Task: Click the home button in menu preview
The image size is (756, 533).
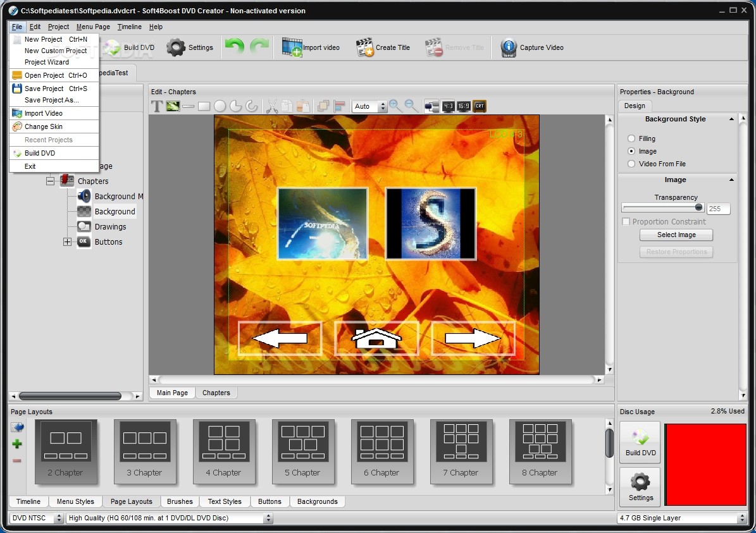Action: 376,338
